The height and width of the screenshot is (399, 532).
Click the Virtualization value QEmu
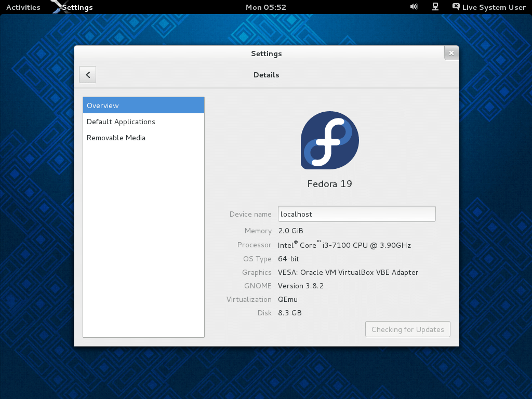pos(288,299)
